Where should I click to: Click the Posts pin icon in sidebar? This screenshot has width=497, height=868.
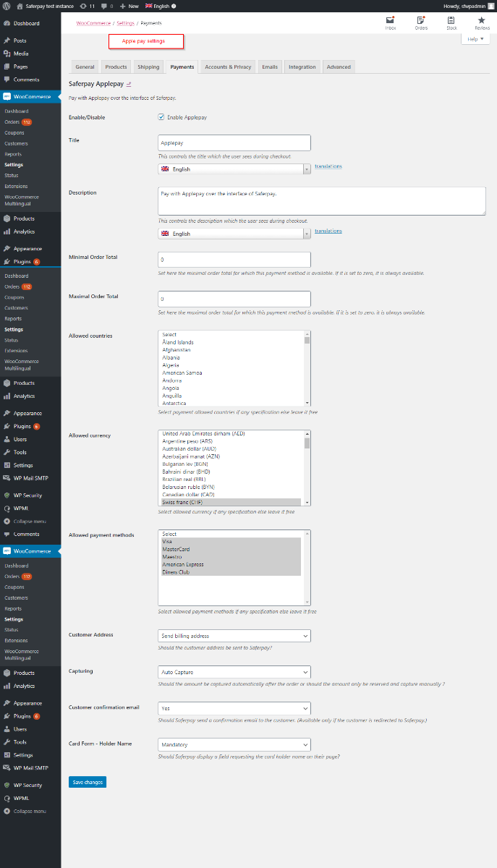click(7, 41)
